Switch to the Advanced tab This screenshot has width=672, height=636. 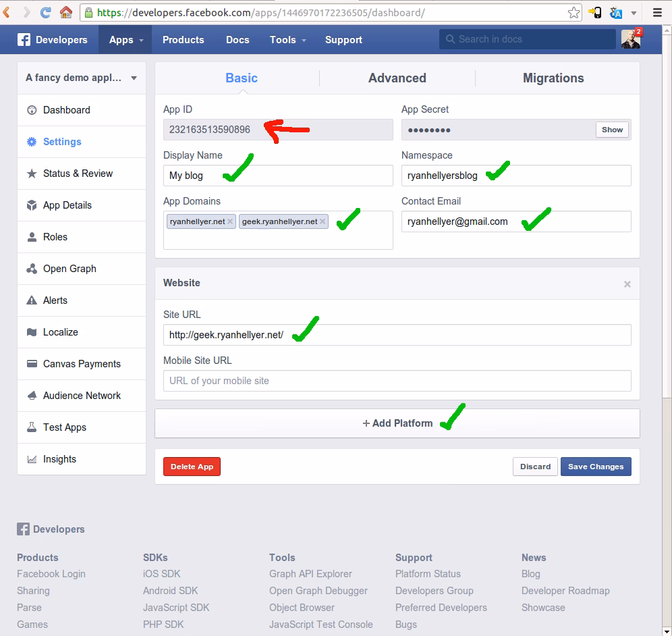point(397,78)
